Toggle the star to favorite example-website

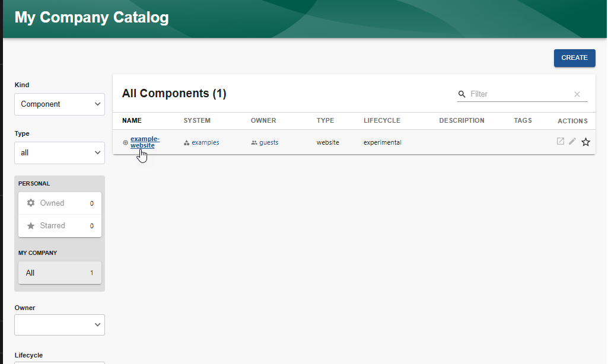click(585, 142)
